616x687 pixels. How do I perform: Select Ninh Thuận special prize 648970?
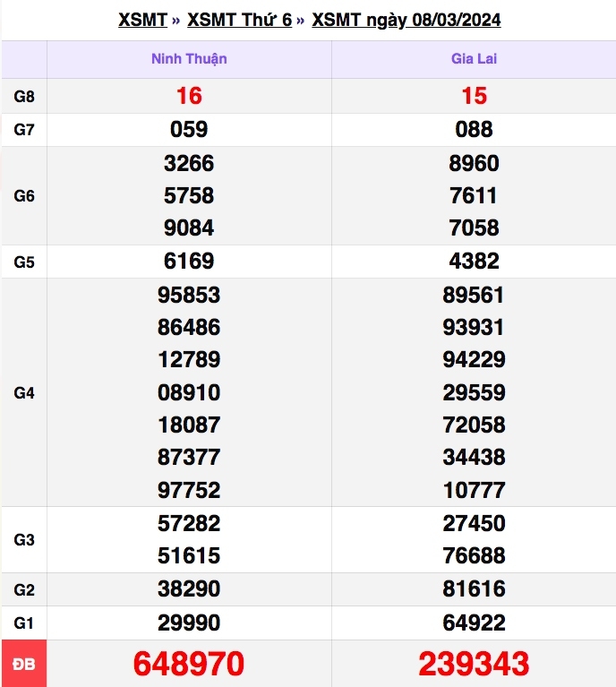(x=189, y=664)
